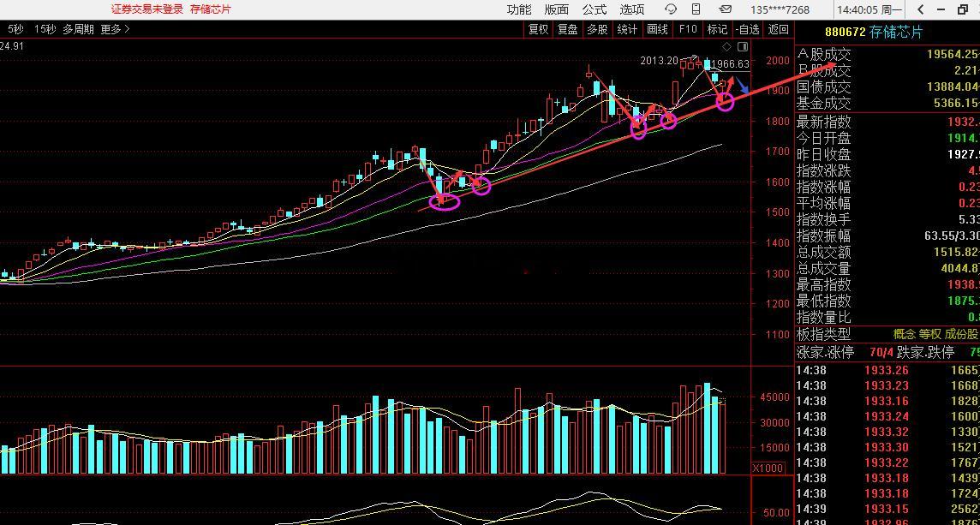Click the 1966.63 price label on chart
Image resolution: width=980 pixels, height=525 pixels.
point(732,63)
